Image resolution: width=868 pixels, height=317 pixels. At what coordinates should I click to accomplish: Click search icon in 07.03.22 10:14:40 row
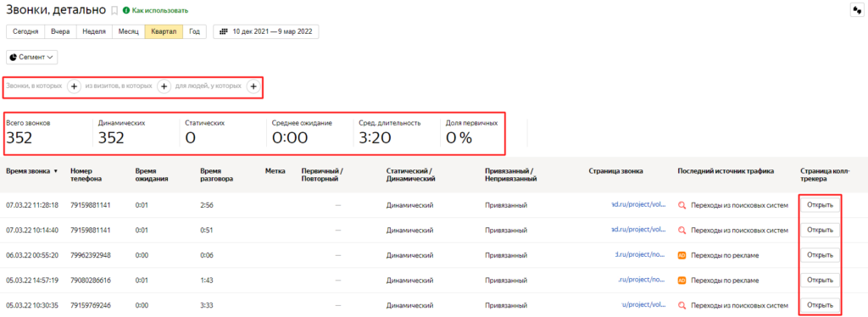682,231
